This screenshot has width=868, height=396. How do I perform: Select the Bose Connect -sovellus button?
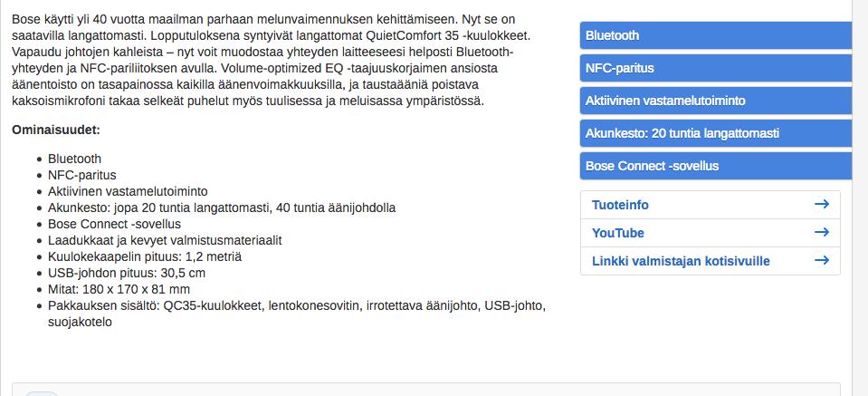click(x=716, y=166)
